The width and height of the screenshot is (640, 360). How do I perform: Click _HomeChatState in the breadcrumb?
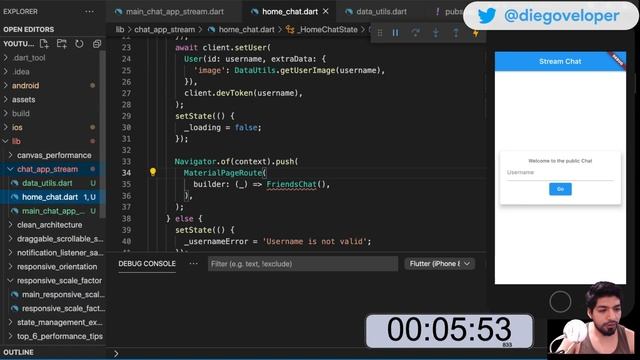click(327, 29)
